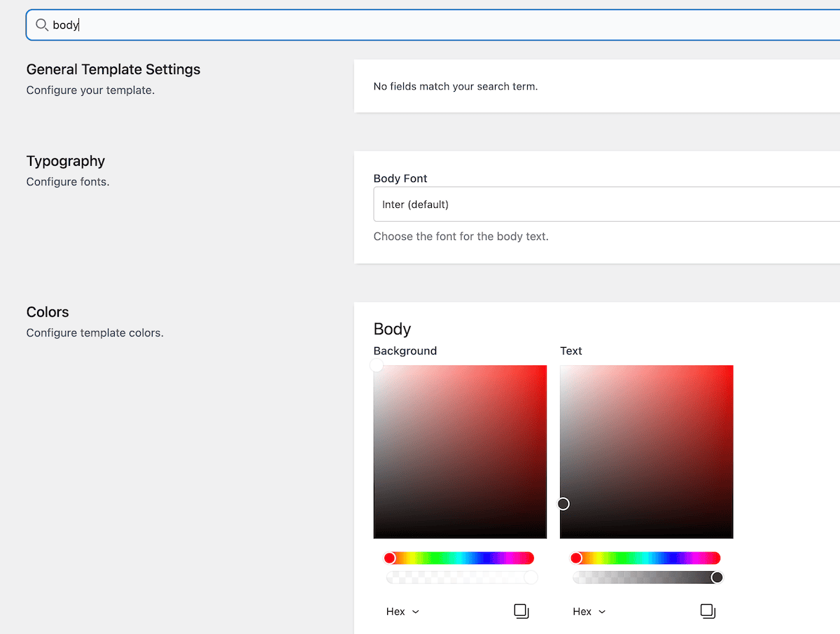Click the dark handle in Text color picker
The height and width of the screenshot is (634, 840).
(x=563, y=504)
